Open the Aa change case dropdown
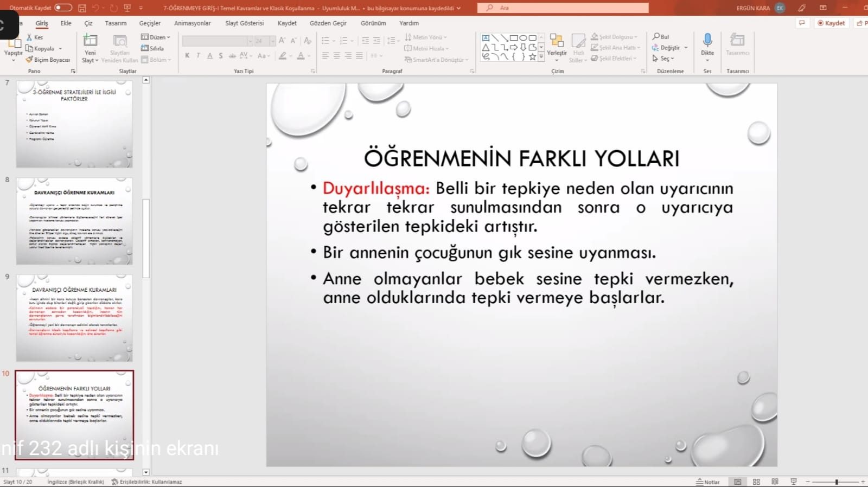This screenshot has width=868, height=487. click(264, 55)
